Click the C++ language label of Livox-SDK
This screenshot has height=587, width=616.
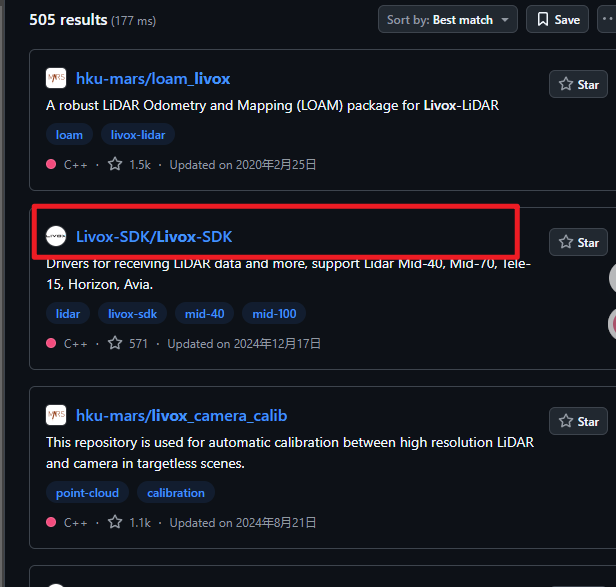[75, 344]
